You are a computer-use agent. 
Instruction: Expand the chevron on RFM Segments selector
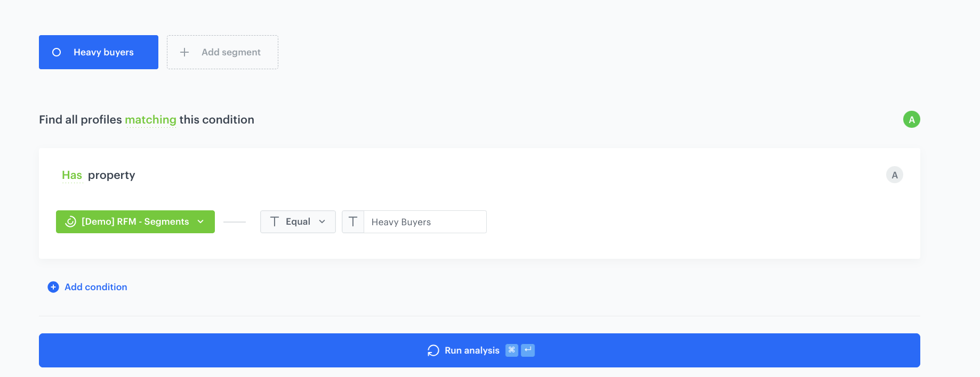pos(200,222)
